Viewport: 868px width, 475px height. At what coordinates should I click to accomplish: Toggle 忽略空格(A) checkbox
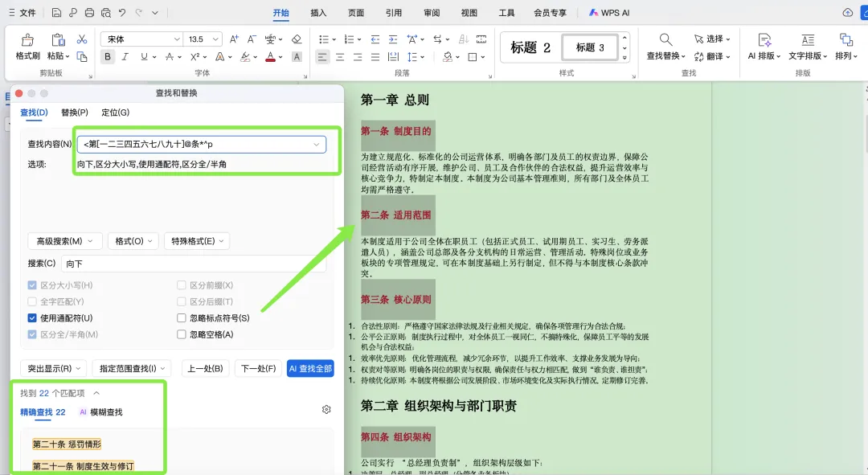point(181,334)
